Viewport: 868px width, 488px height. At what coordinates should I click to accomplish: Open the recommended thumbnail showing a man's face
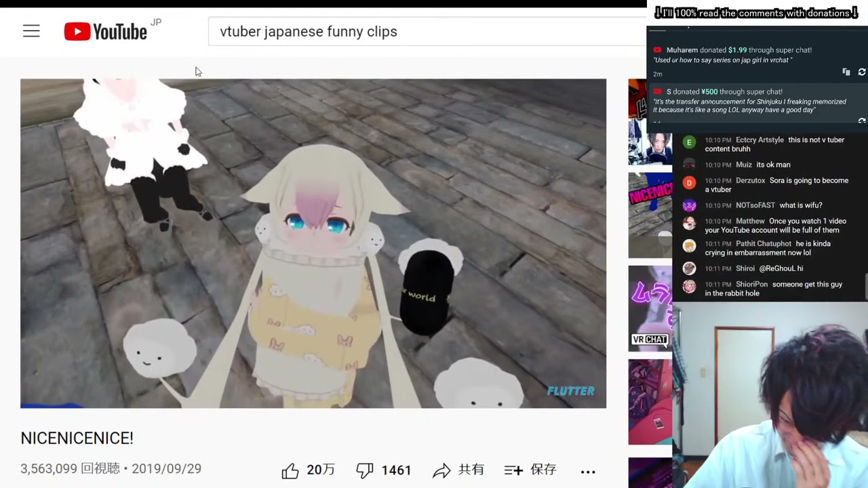650,122
